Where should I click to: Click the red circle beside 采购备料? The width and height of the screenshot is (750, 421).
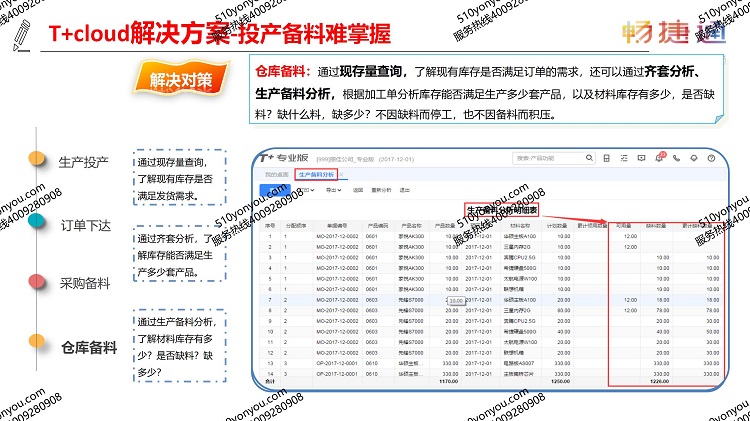point(37,282)
